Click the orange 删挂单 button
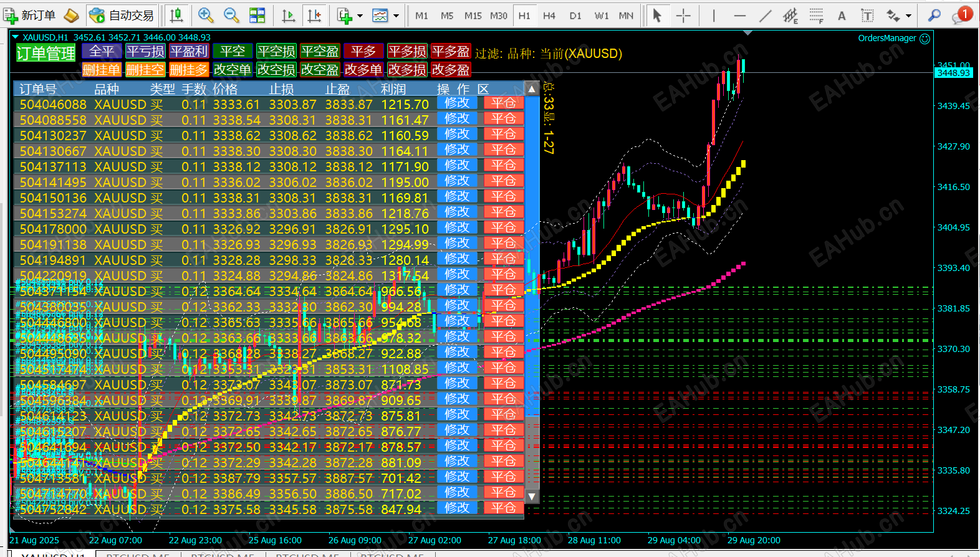This screenshot has height=557, width=980. point(102,70)
